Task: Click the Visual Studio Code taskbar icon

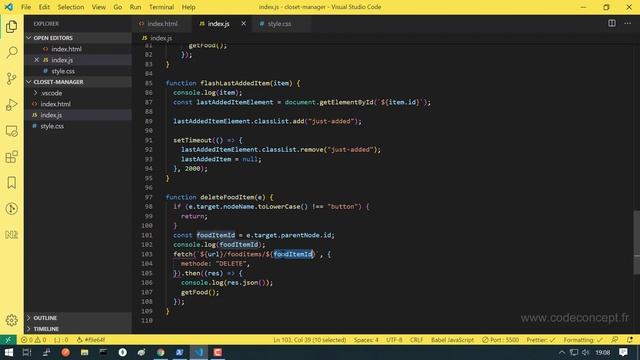Action: click(x=199, y=352)
